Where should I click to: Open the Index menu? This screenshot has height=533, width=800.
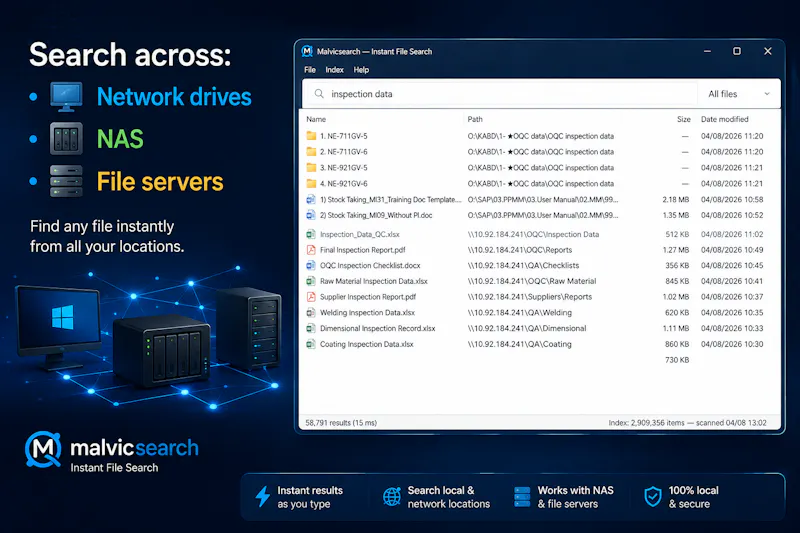click(334, 70)
